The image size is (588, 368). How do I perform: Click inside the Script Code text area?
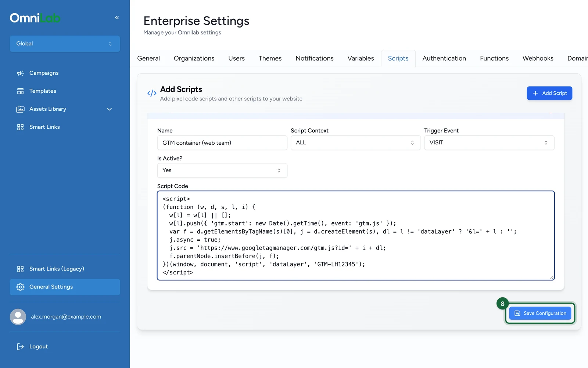(x=355, y=236)
